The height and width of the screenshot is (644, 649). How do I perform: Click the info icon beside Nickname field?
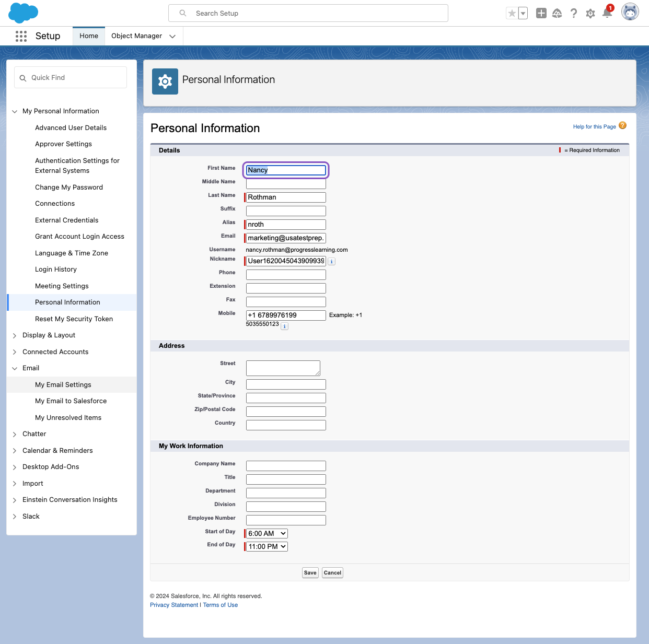332,262
